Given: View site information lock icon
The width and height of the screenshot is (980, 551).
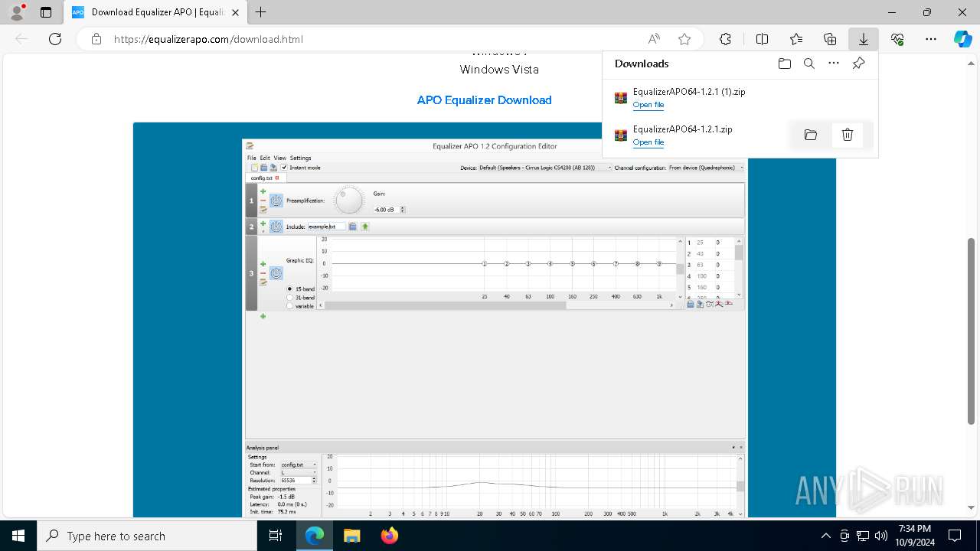Looking at the screenshot, I should pos(96,39).
